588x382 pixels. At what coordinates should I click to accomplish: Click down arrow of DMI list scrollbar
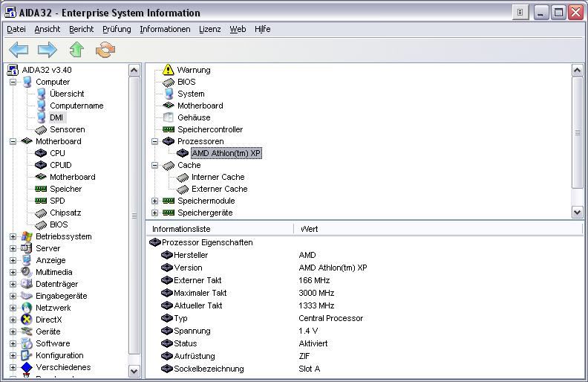click(x=577, y=213)
